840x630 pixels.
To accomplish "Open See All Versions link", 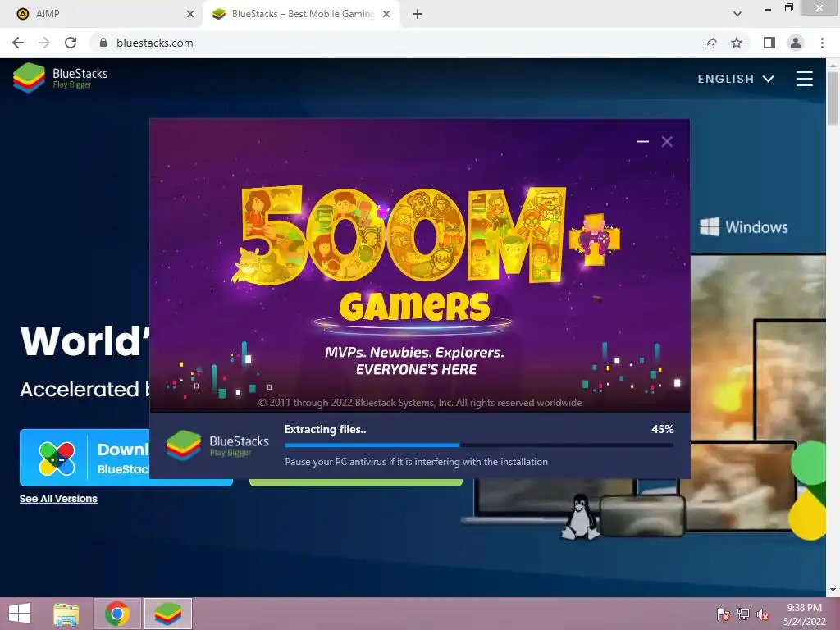I will (58, 499).
